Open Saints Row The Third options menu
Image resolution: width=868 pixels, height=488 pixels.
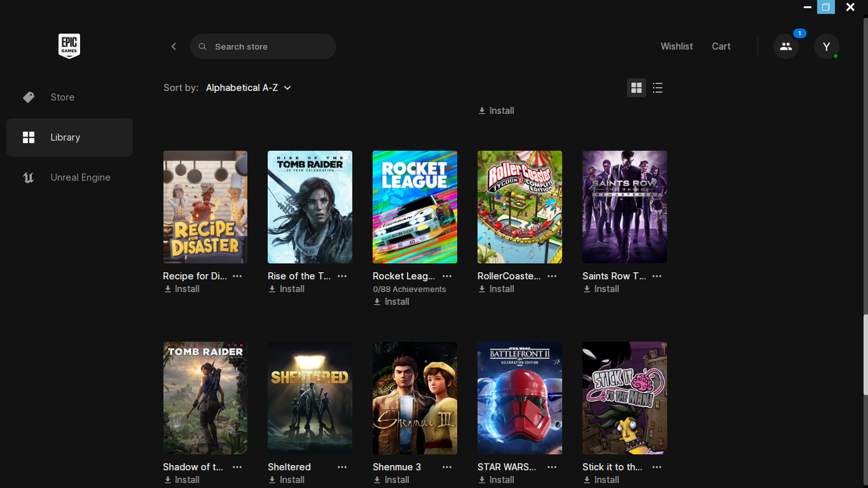[657, 276]
